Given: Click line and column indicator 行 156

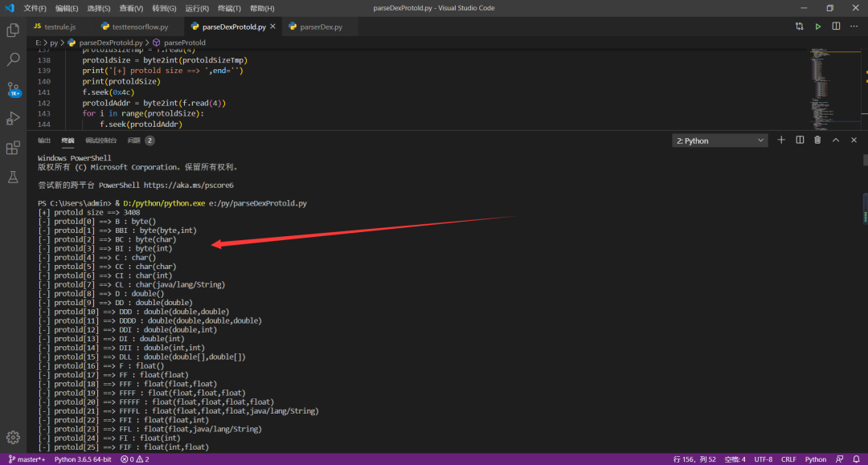Looking at the screenshot, I should [694, 459].
